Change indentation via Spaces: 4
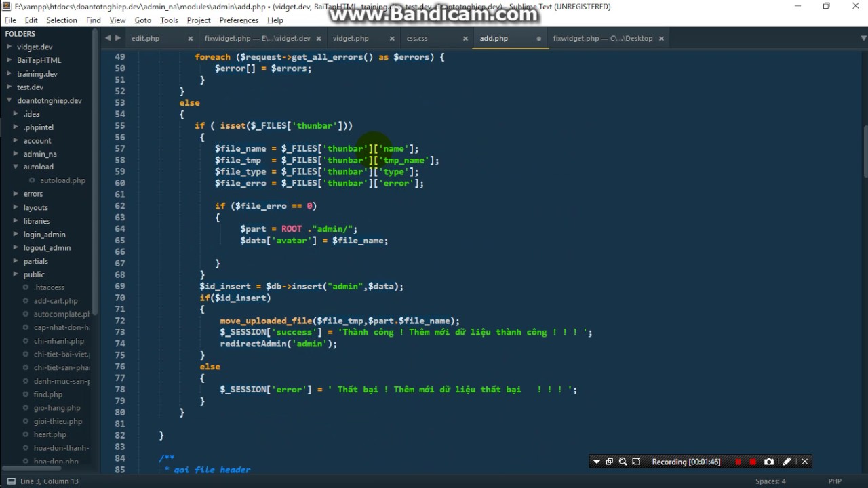Image resolution: width=868 pixels, height=488 pixels. pyautogui.click(x=770, y=481)
